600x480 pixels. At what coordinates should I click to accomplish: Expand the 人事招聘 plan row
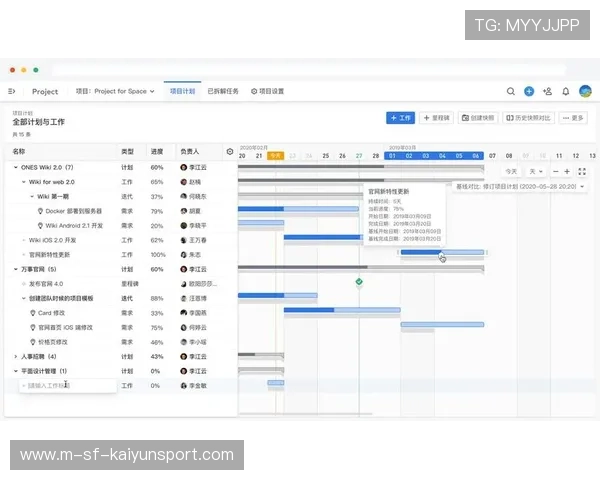(x=16, y=356)
